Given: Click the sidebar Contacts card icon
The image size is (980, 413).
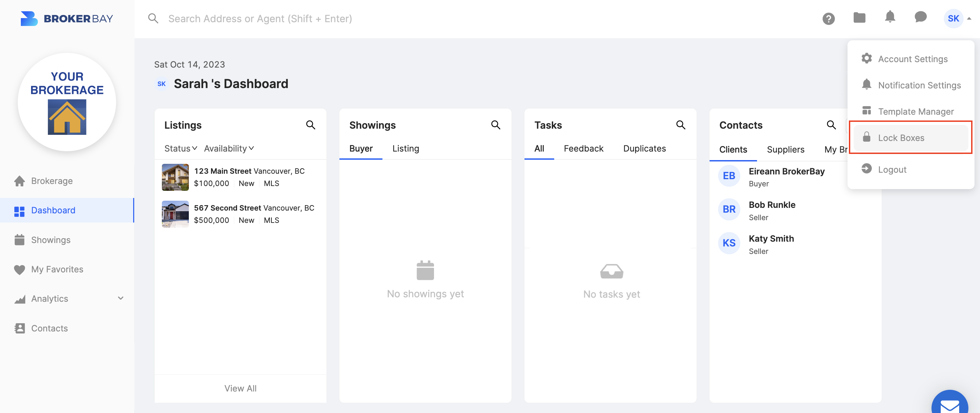Looking at the screenshot, I should point(20,328).
